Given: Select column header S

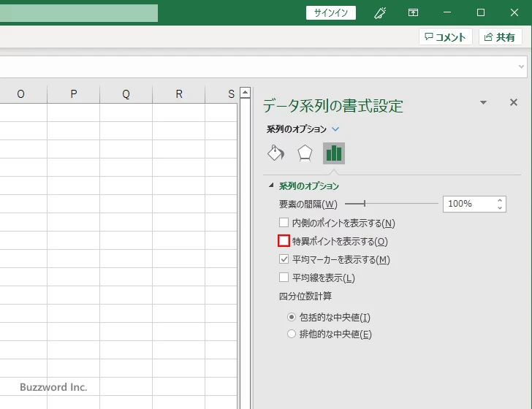Looking at the screenshot, I should pyautogui.click(x=221, y=94).
